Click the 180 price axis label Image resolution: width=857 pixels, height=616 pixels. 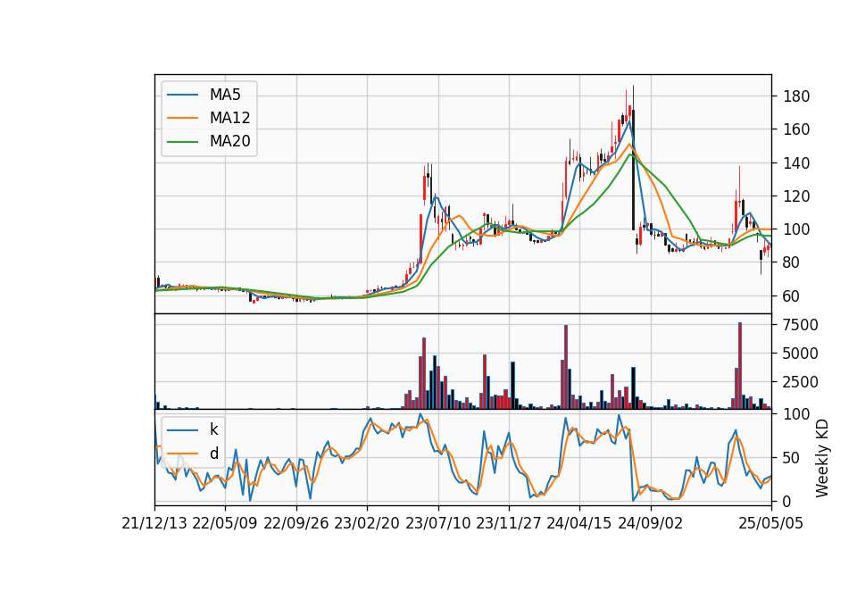796,96
